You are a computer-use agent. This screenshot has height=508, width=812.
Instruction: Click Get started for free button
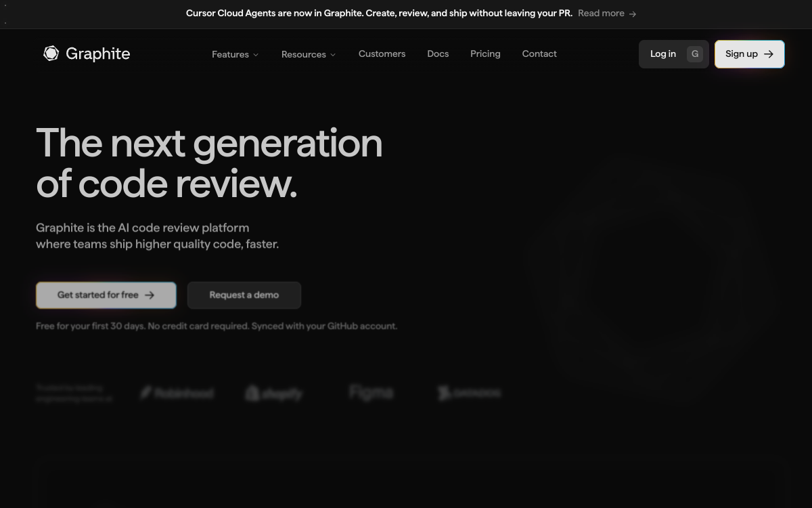pyautogui.click(x=106, y=295)
